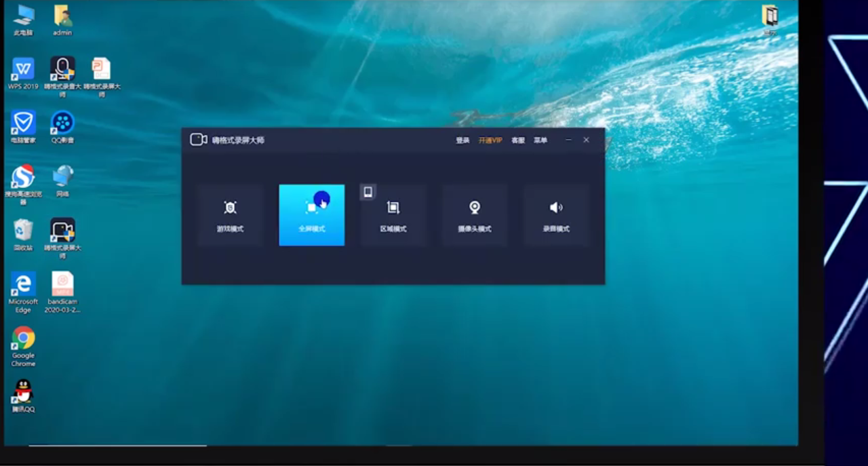Select the 全屏模式 full screen tile
This screenshot has height=466, width=868.
(312, 215)
